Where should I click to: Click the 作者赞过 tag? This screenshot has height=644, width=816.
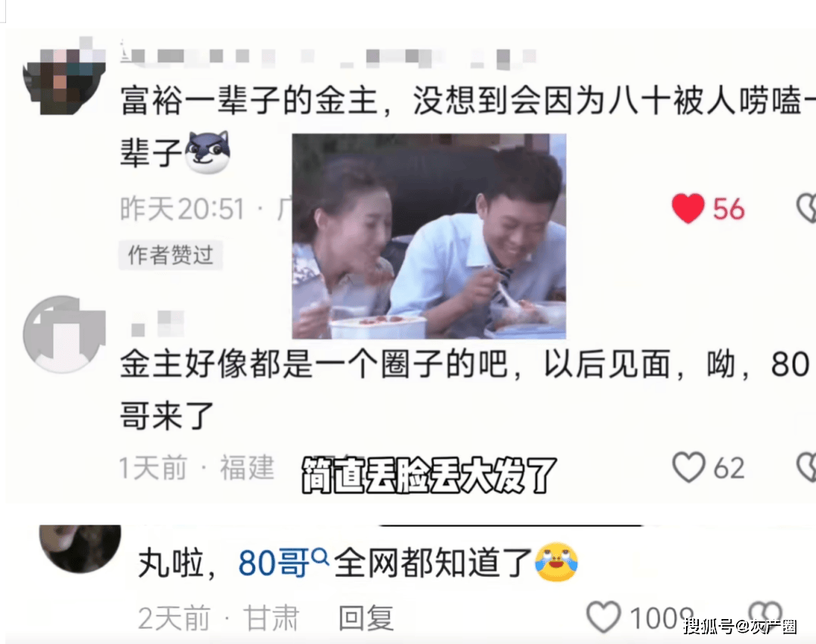[171, 255]
